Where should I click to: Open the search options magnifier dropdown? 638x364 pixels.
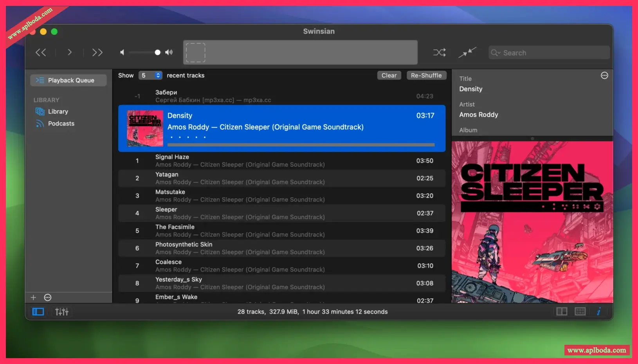click(496, 53)
